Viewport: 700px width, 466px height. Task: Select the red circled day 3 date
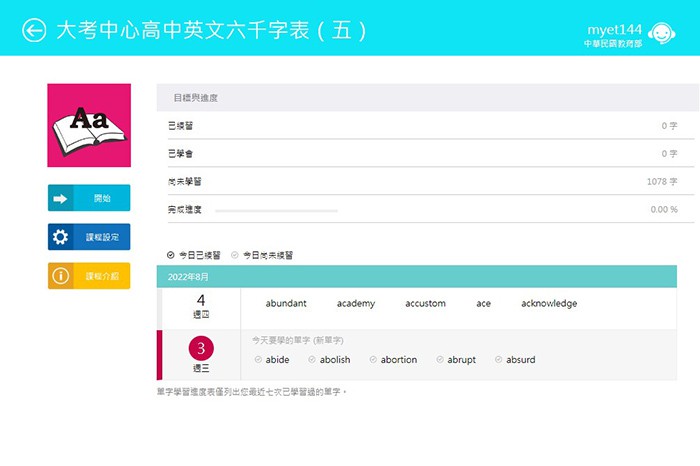tap(201, 349)
